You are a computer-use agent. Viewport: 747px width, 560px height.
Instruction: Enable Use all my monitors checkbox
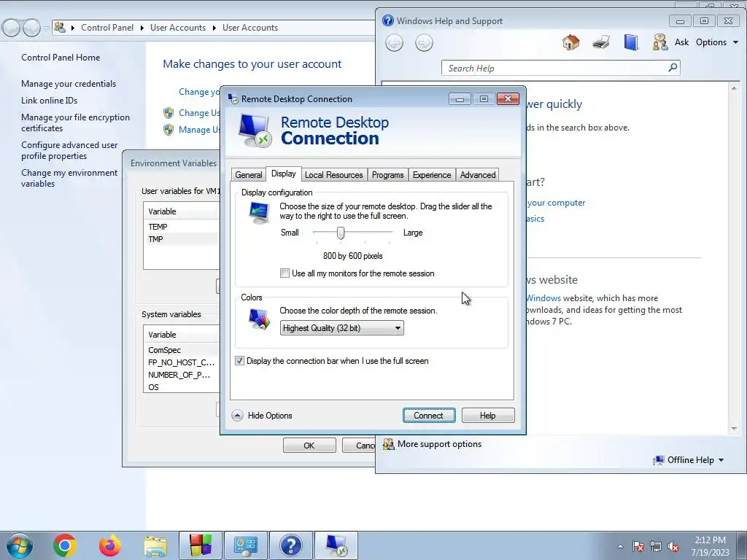(x=285, y=273)
